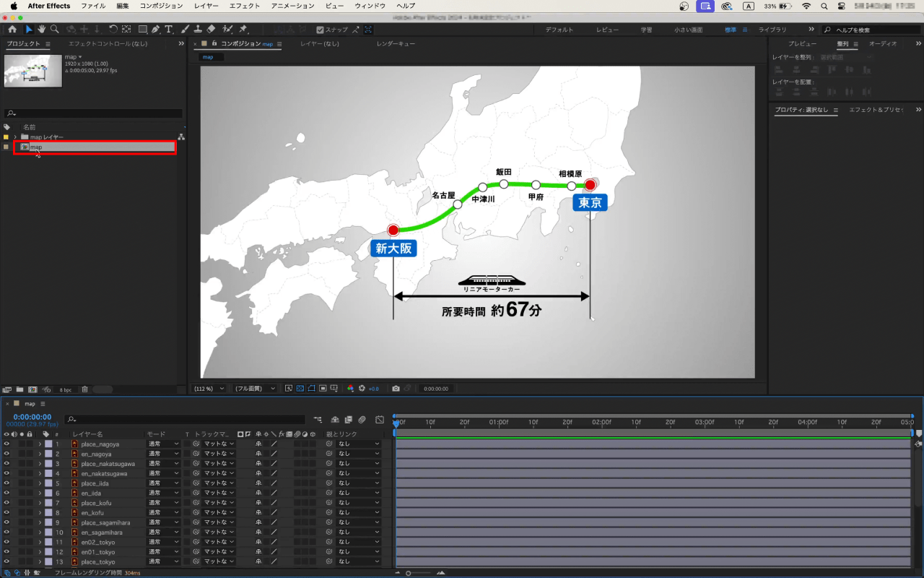Switch to レンダーキュー tab
Screen dimensions: 924x578
[x=396, y=44]
